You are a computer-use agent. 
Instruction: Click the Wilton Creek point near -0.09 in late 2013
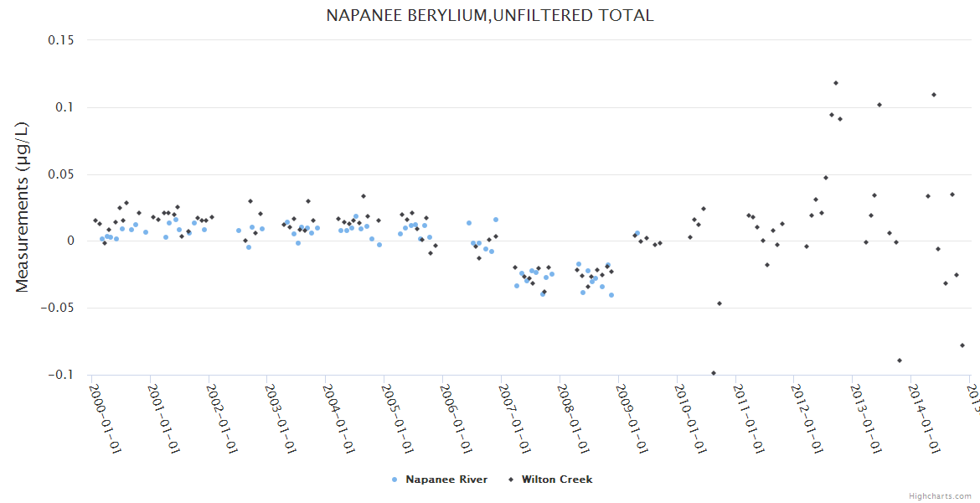[900, 360]
